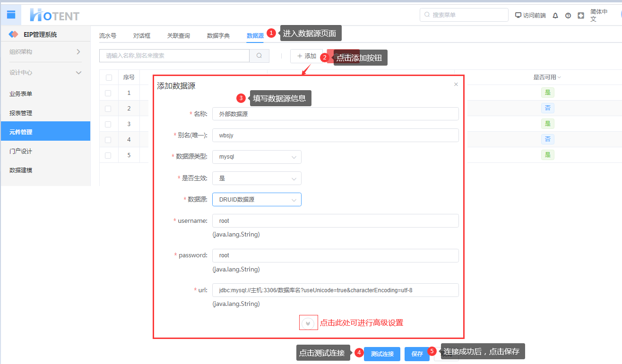Screen dimensions: 622x364
Task: Check the checkbox for row 4
Action: (x=108, y=140)
